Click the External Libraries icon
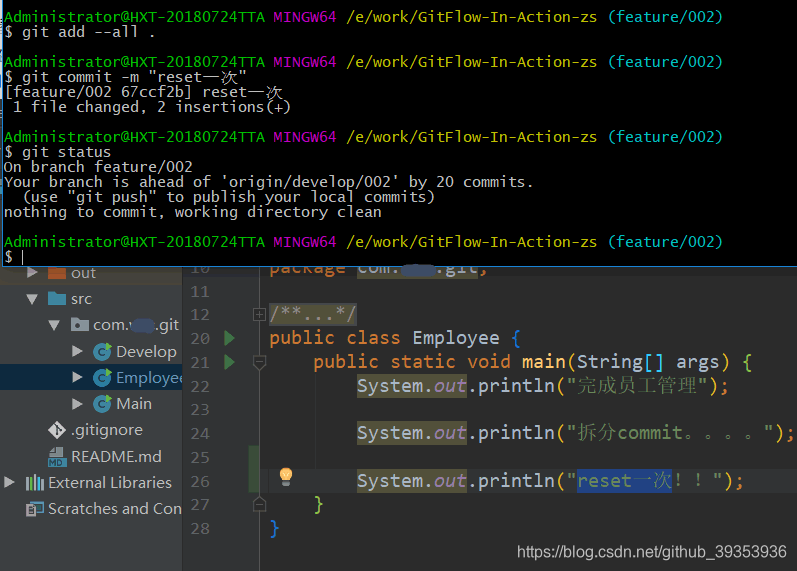The height and width of the screenshot is (571, 797). pos(35,483)
